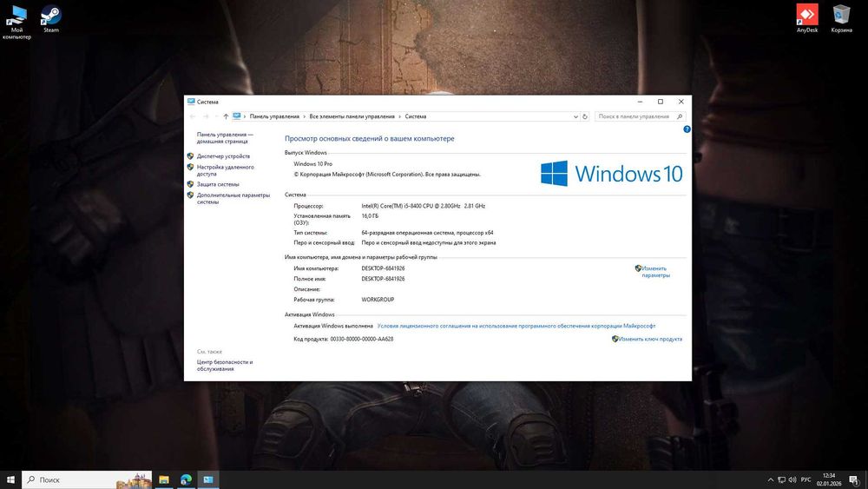Image resolution: width=868 pixels, height=489 pixels.
Task: Click the System window taskbar button
Action: click(208, 479)
